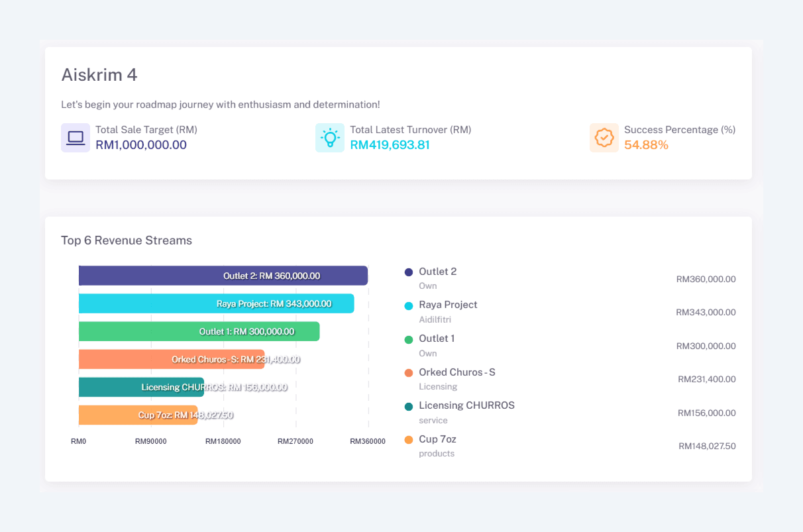
Task: Click the Outlet 1 legend marker dot
Action: pos(407,339)
